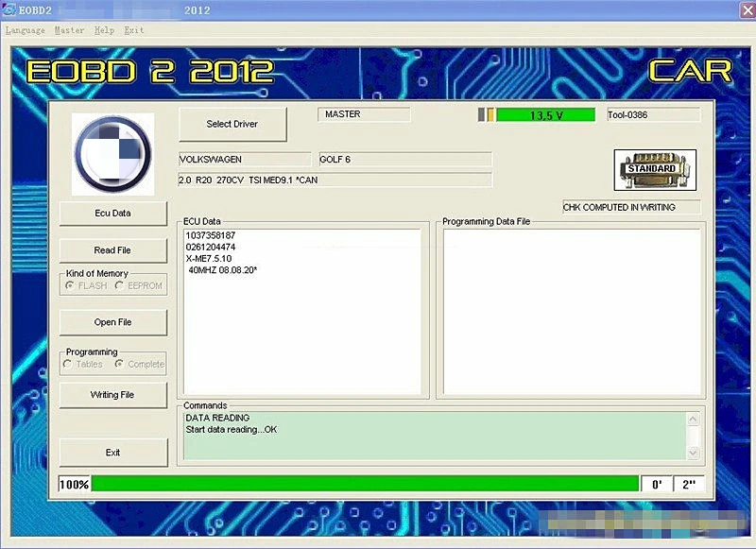Click the Exit button in left panel
756x549 pixels.
coord(112,452)
